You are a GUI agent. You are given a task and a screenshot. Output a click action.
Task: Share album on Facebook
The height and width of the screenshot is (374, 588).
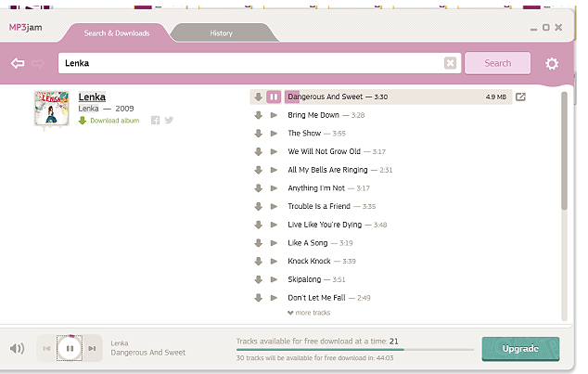[155, 120]
